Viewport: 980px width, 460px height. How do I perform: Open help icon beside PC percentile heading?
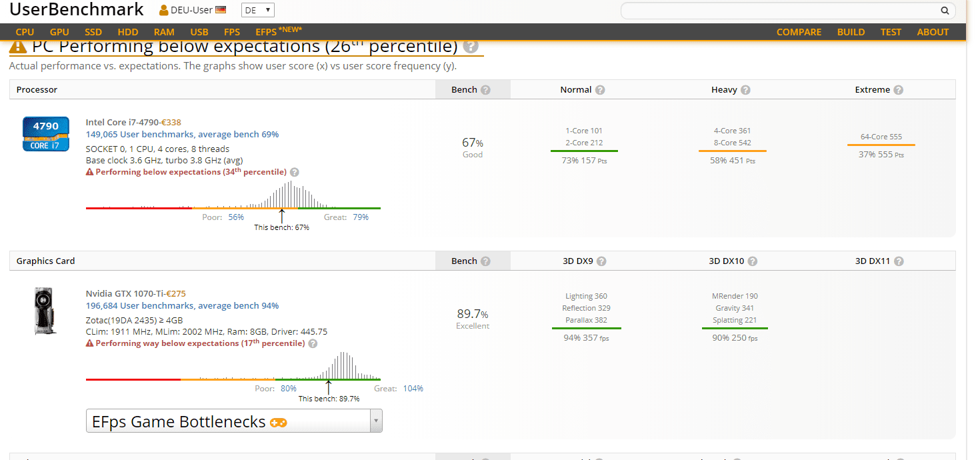471,46
